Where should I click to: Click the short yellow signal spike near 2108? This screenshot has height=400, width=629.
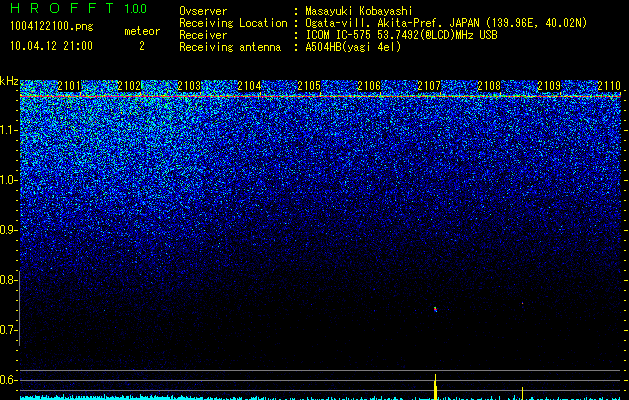522,393
